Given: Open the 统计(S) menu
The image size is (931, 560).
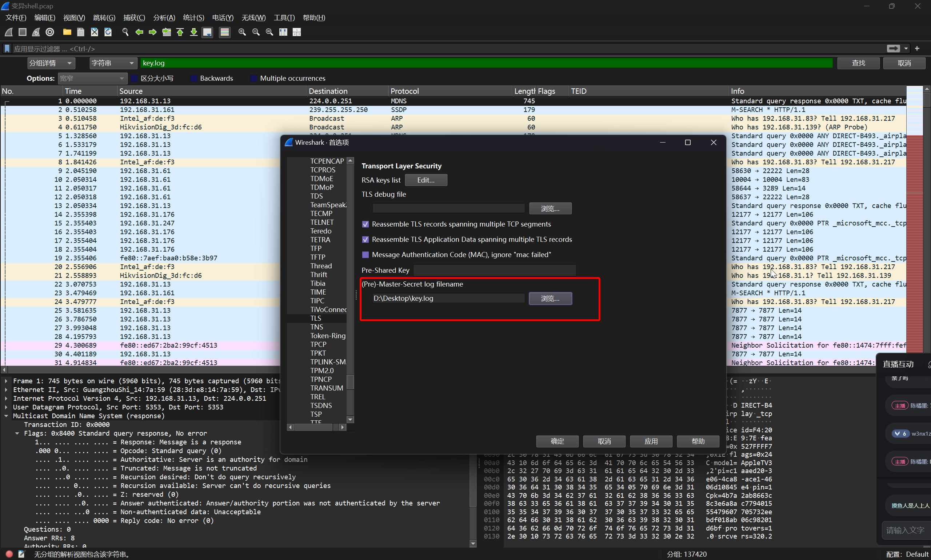Looking at the screenshot, I should (x=193, y=18).
